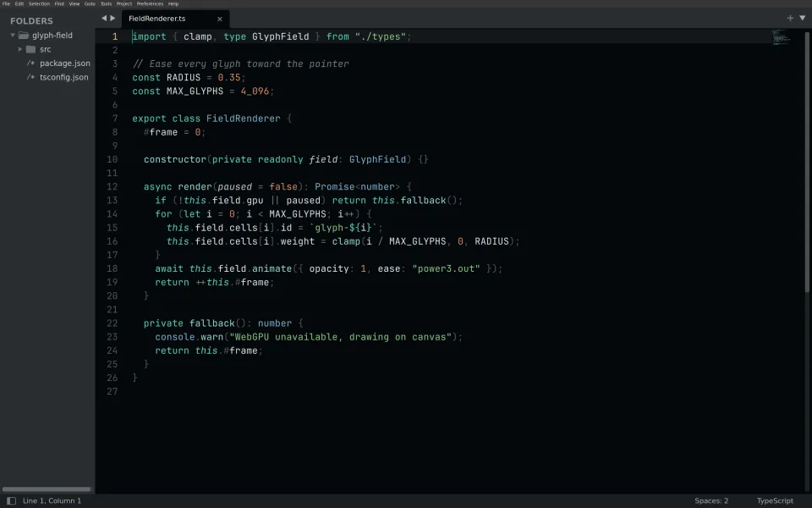This screenshot has height=508, width=812.
Task: Select the glyph-field folder icon
Action: [x=24, y=36]
